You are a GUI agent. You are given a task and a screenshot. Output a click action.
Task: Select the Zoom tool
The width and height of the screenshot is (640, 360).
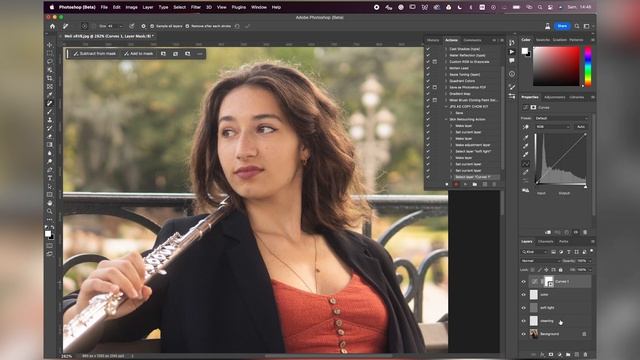(50, 211)
